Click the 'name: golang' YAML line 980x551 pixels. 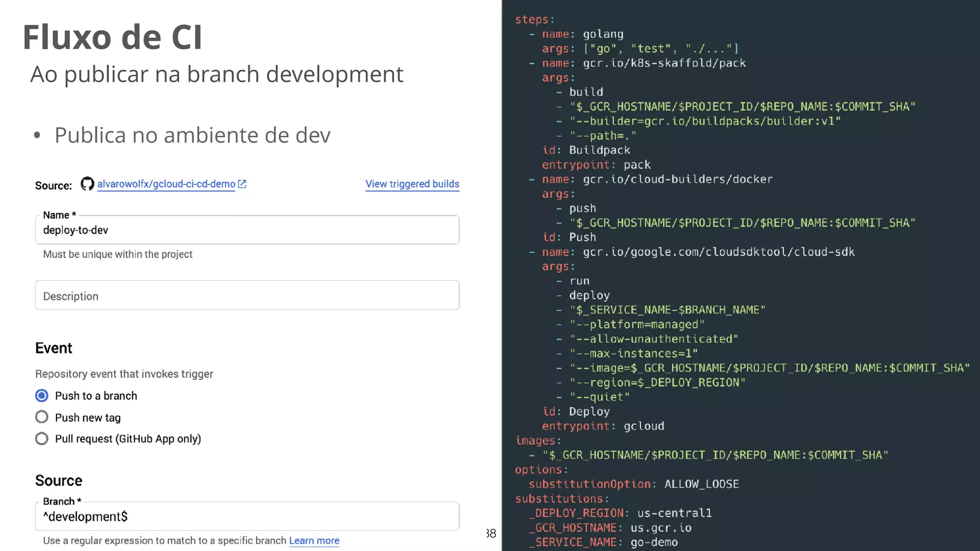(582, 34)
